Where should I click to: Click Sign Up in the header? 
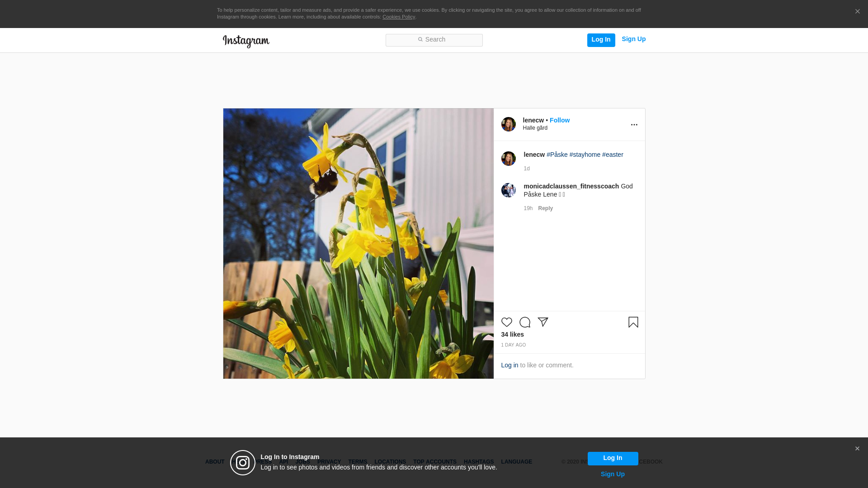pos(633,39)
